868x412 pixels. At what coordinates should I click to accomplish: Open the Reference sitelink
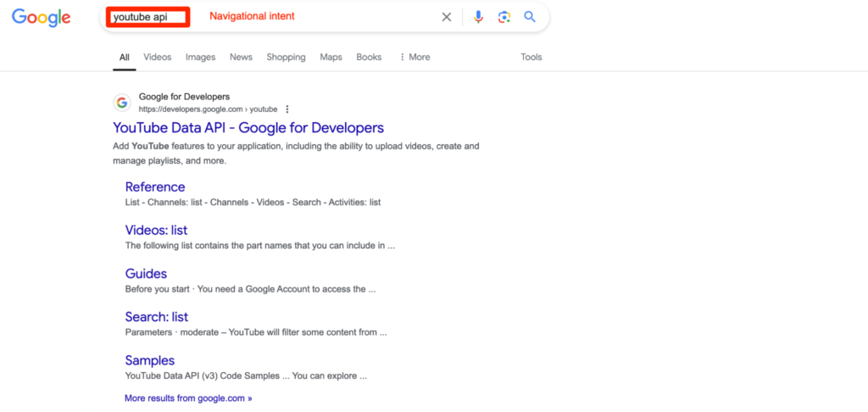pos(155,187)
